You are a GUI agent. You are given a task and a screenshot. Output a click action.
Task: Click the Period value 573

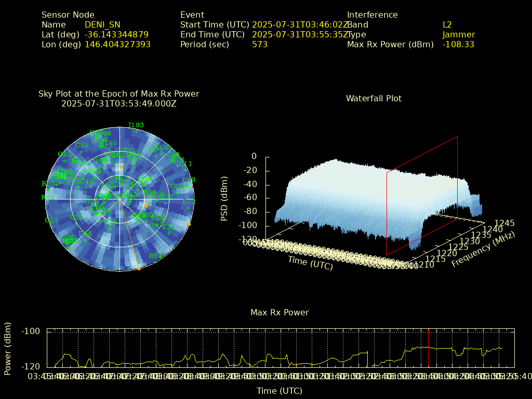coord(259,45)
